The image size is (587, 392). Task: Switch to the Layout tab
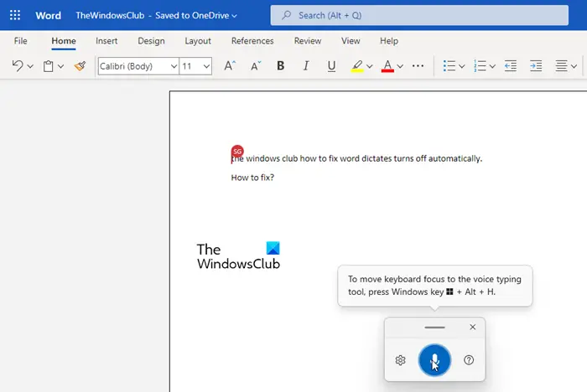pyautogui.click(x=198, y=41)
